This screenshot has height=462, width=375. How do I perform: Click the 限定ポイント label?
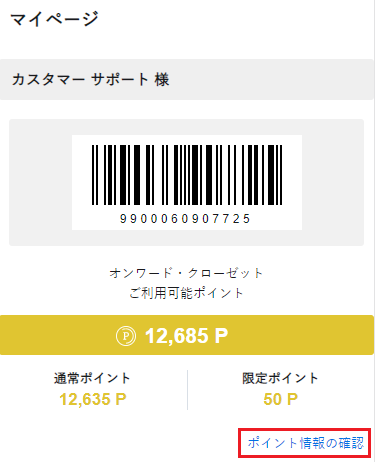pyautogui.click(x=280, y=378)
